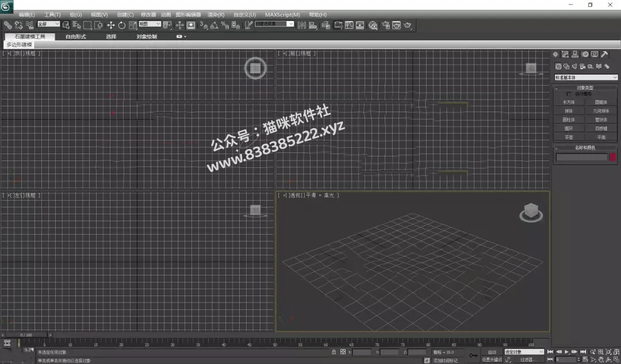Activate the Select and Rotate tool
This screenshot has height=364, width=621.
pyautogui.click(x=121, y=25)
